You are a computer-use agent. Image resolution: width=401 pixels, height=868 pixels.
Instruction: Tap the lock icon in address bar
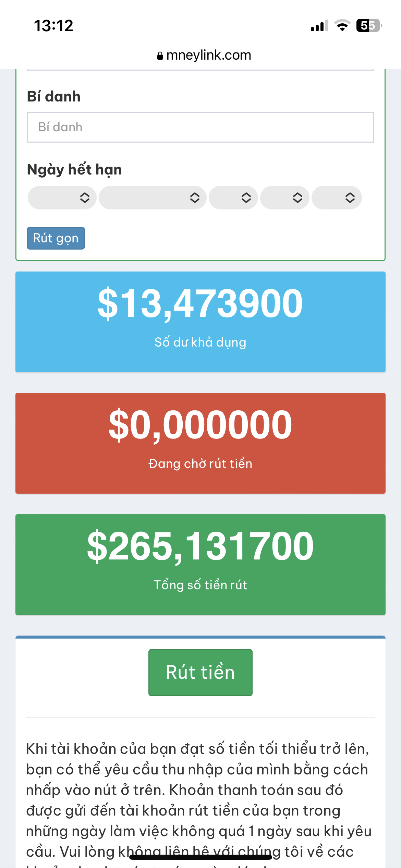[160, 56]
